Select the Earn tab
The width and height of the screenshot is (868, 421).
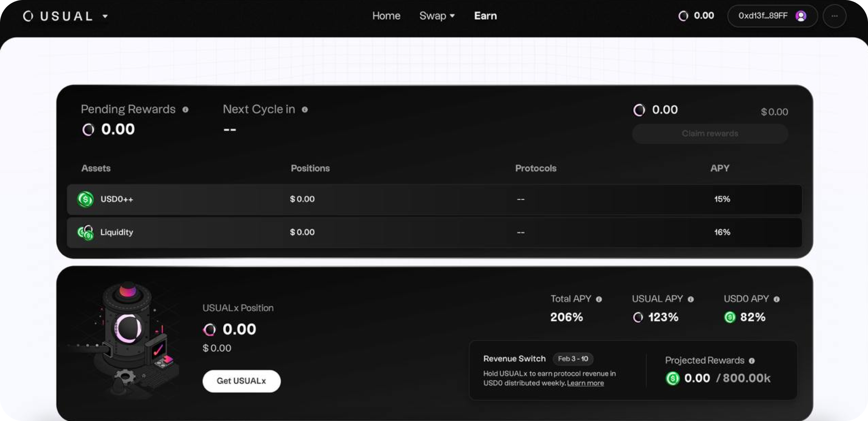pyautogui.click(x=485, y=16)
